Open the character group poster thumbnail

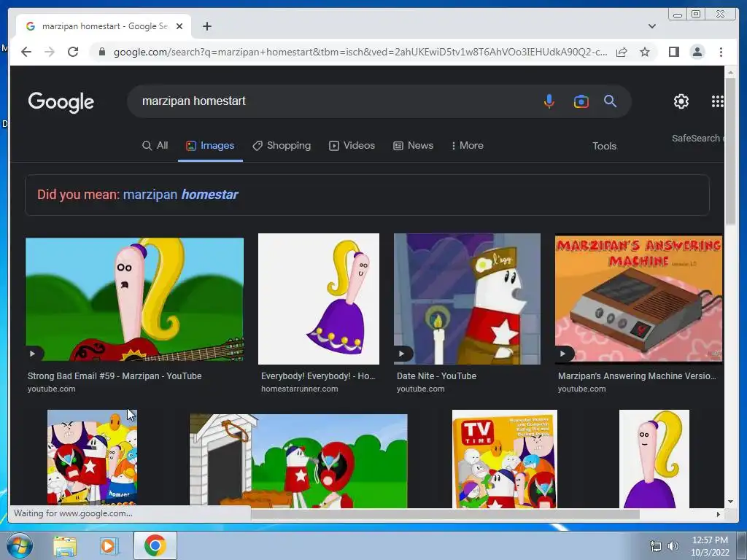coord(92,458)
